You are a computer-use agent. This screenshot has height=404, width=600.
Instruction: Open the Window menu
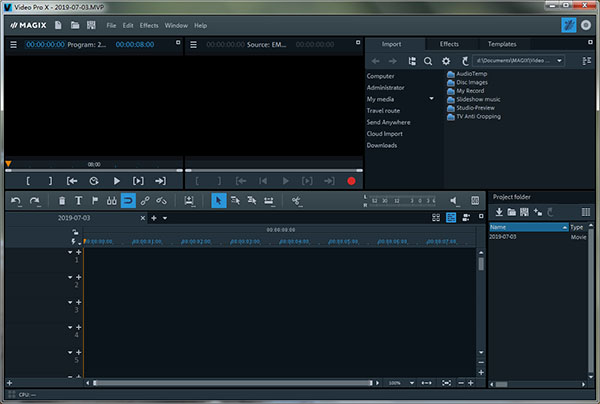click(x=176, y=26)
